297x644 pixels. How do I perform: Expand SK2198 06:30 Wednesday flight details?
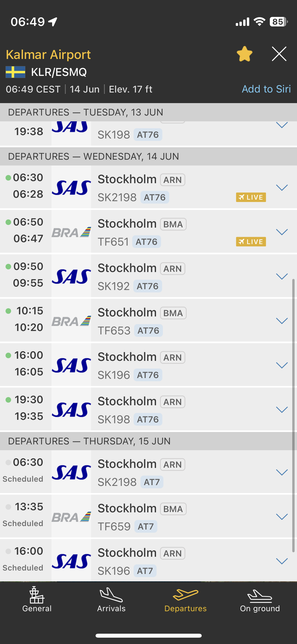click(282, 188)
